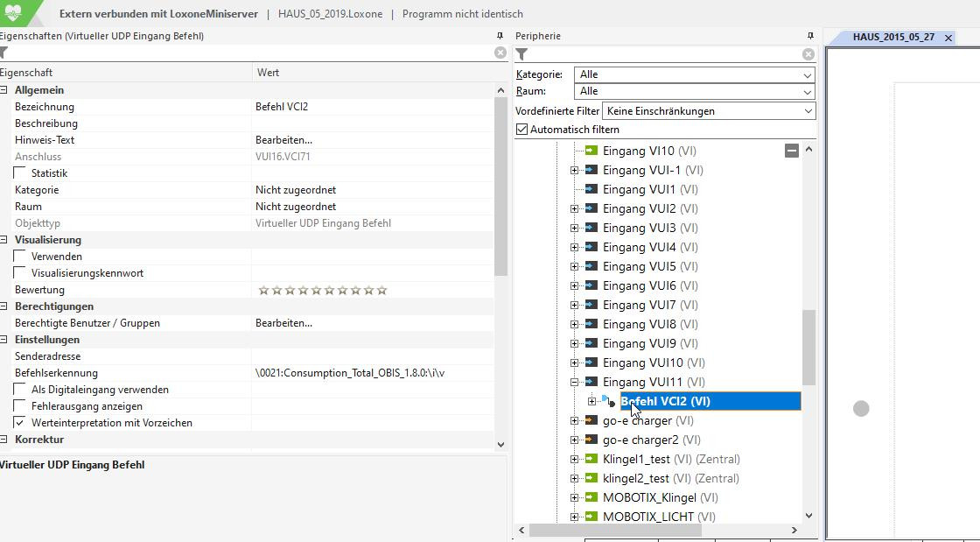Click the collapse-all minus button in tree

pyautogui.click(x=791, y=151)
